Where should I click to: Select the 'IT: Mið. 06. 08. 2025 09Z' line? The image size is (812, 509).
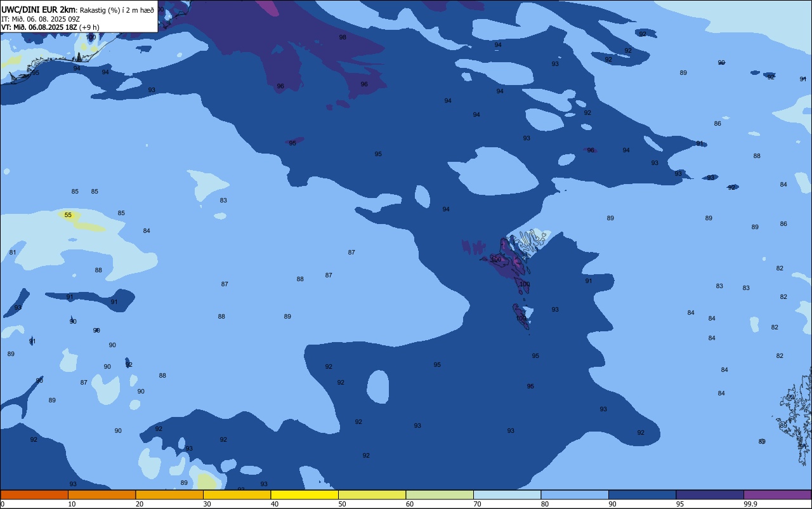click(41, 19)
